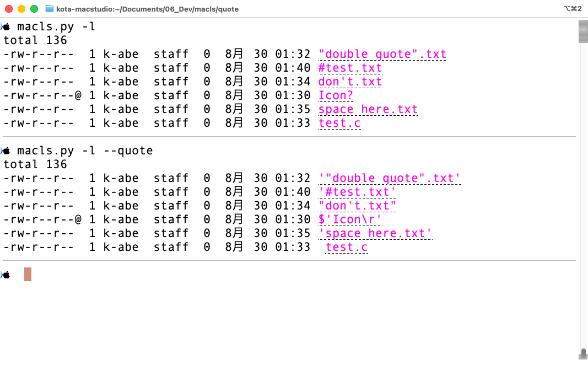The height and width of the screenshot is (365, 588).
Task: Click file name Icon? in the first listing
Action: (x=336, y=95)
